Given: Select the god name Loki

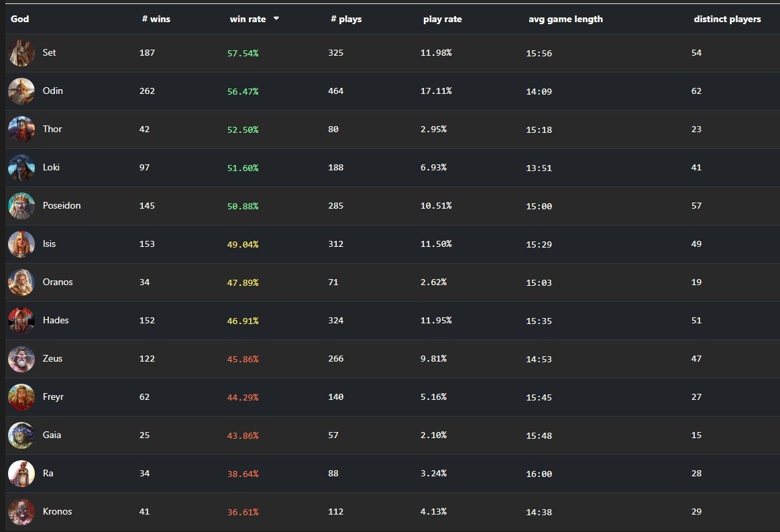Looking at the screenshot, I should point(51,167).
